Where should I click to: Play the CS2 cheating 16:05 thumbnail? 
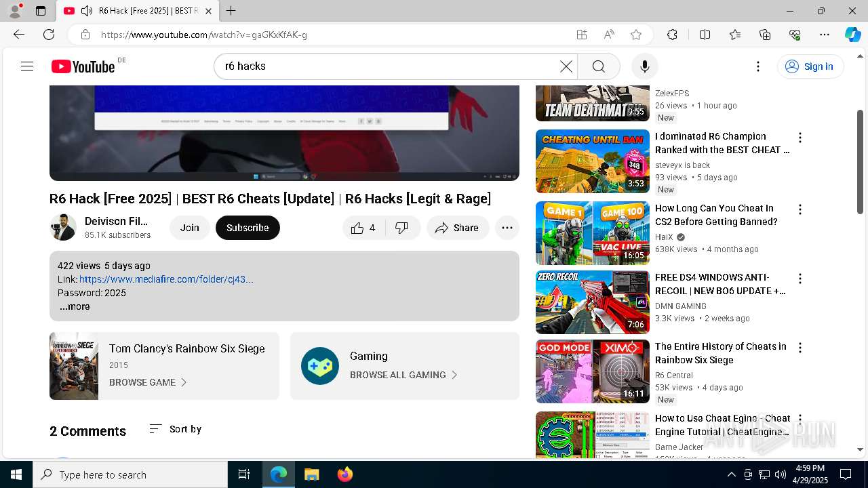point(593,233)
